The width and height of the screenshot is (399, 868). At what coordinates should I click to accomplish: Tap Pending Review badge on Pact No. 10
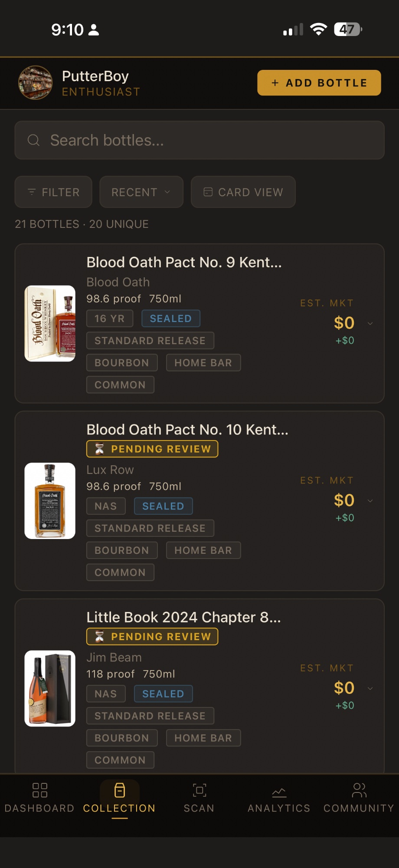tap(152, 449)
